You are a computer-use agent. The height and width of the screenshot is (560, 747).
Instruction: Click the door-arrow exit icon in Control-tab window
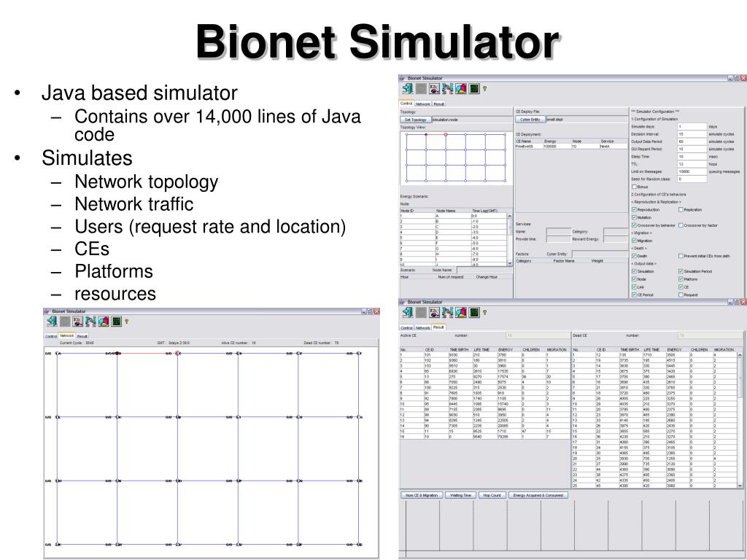407,88
